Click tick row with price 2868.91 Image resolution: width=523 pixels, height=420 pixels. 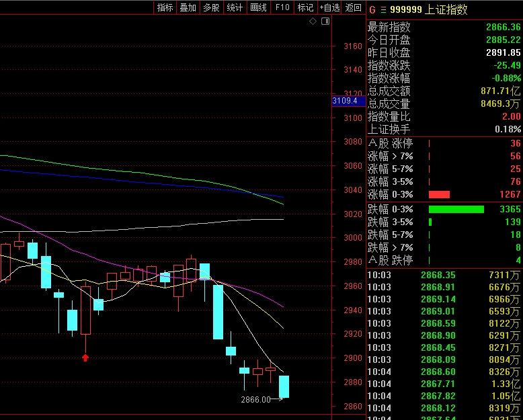tap(444, 287)
